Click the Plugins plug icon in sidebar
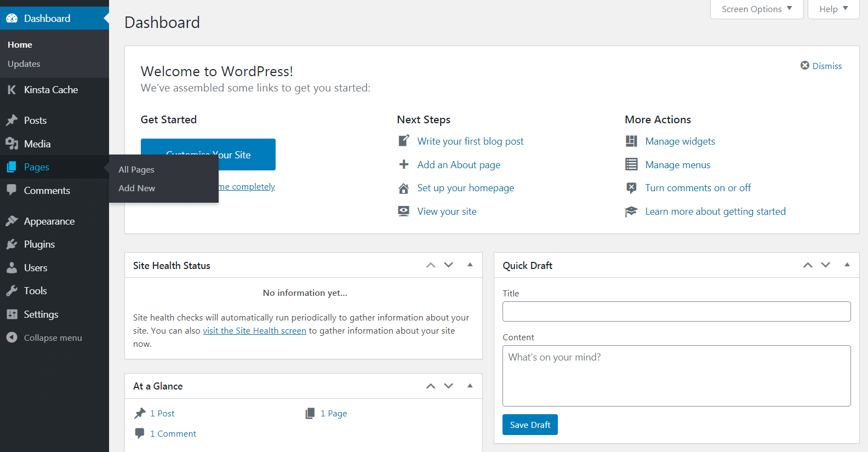Screen dimensions: 868x452 12,244
